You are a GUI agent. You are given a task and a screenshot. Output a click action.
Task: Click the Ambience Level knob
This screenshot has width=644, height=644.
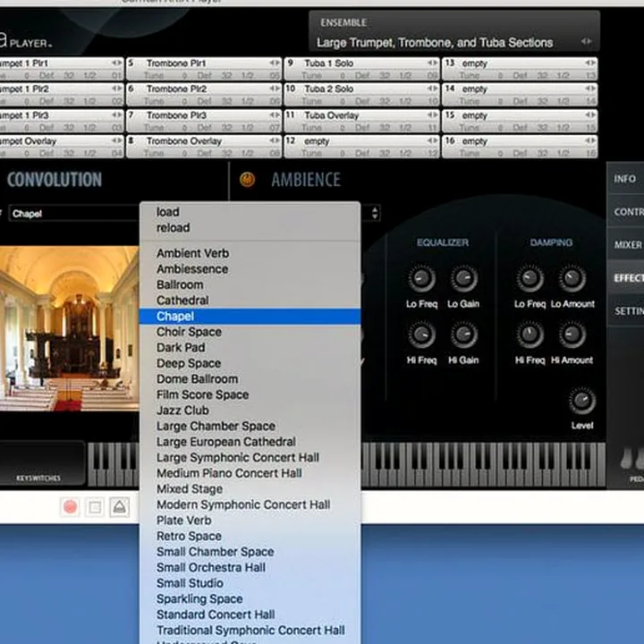coord(582,401)
